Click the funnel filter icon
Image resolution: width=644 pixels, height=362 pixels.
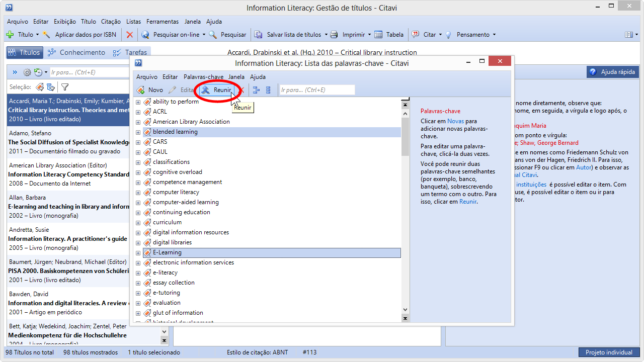(x=65, y=87)
